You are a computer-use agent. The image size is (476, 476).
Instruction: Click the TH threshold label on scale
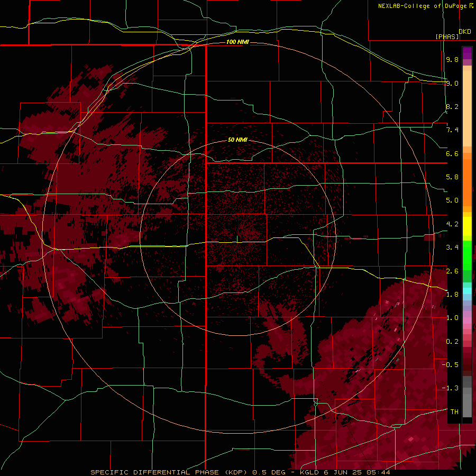pyautogui.click(x=454, y=412)
